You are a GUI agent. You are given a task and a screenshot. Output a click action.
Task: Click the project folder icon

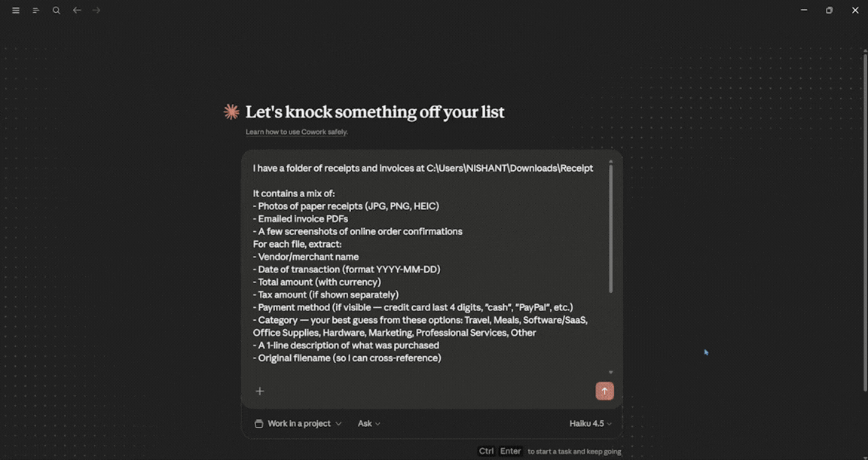click(258, 424)
